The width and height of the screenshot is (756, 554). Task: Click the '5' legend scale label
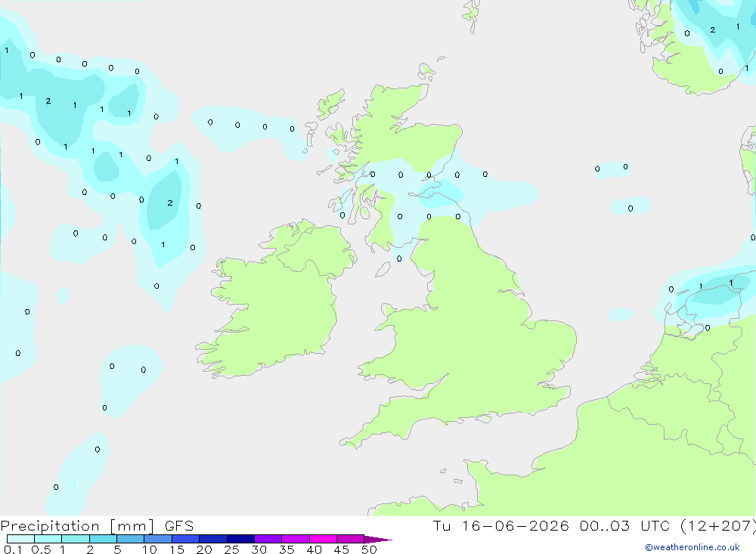click(x=117, y=549)
